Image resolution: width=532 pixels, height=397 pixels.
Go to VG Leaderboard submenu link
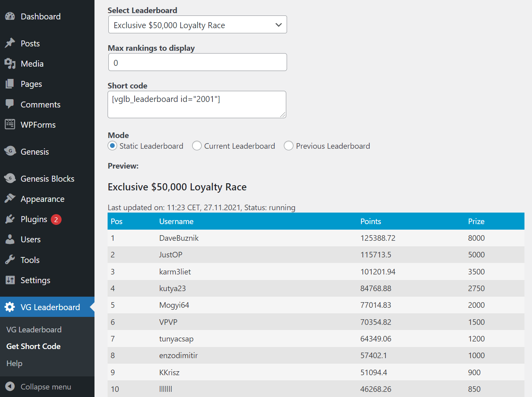(34, 330)
